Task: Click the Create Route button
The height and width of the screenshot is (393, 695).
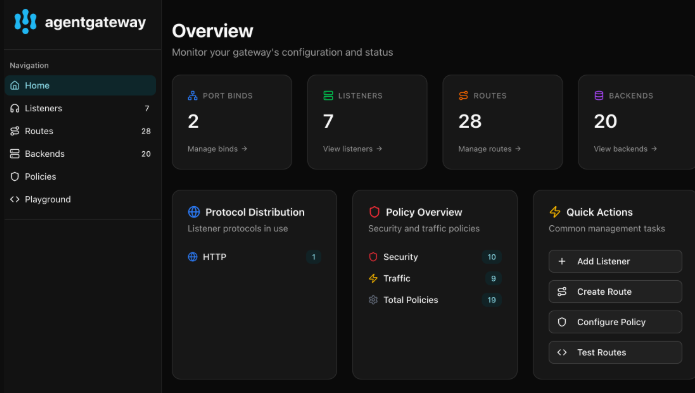Action: [x=615, y=292]
